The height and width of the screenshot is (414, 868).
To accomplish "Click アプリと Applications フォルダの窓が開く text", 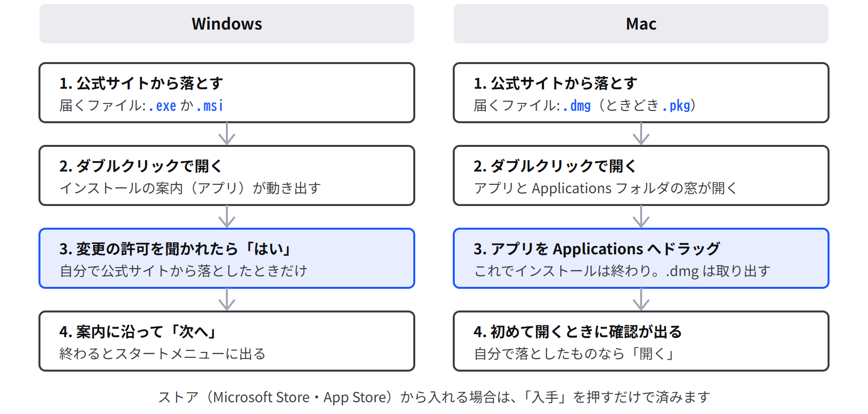I will pyautogui.click(x=606, y=188).
